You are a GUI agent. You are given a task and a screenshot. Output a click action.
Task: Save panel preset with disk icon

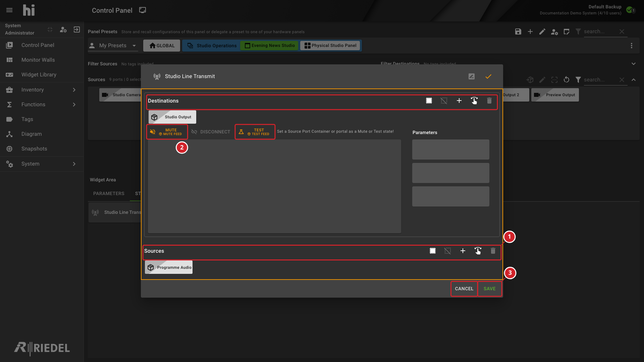point(518,32)
